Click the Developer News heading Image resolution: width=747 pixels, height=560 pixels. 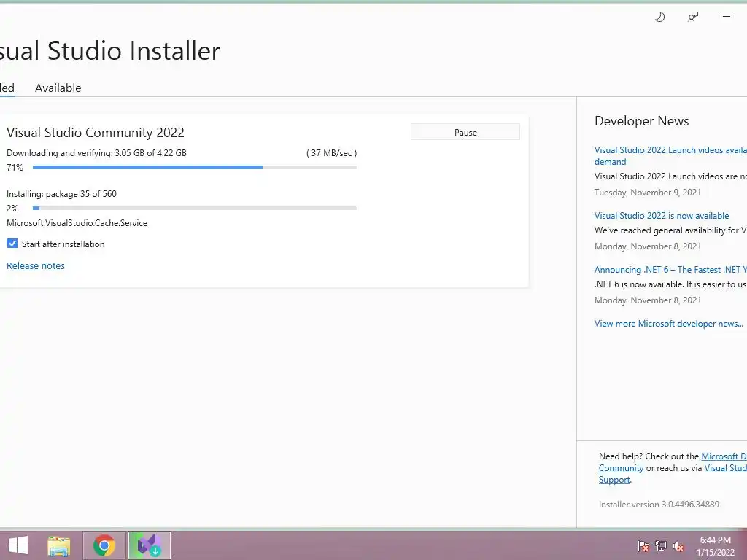click(x=642, y=121)
